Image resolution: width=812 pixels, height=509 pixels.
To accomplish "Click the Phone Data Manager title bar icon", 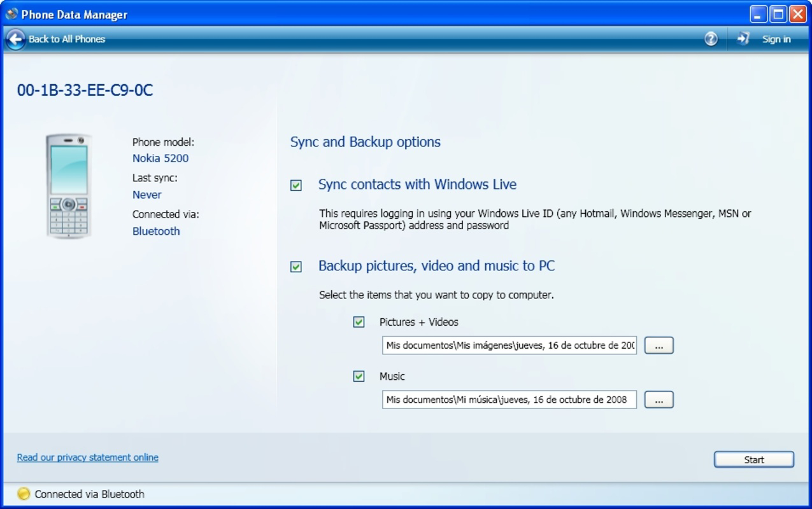I will [x=11, y=14].
